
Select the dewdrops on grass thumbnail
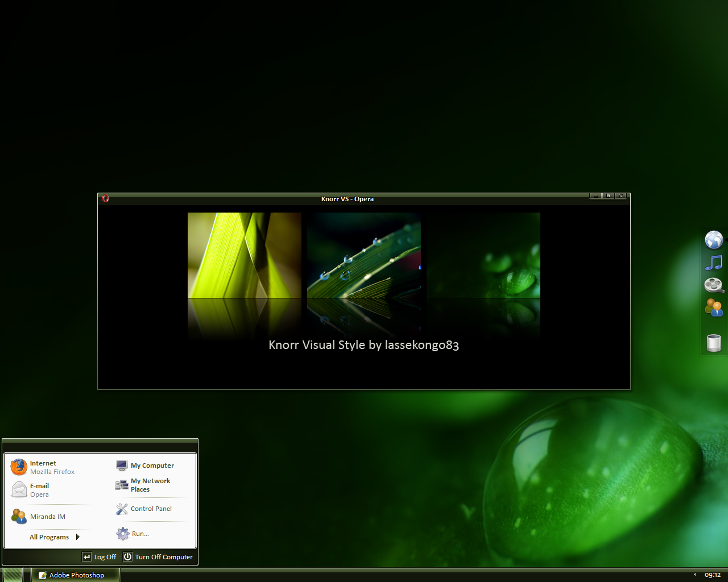coord(364,255)
